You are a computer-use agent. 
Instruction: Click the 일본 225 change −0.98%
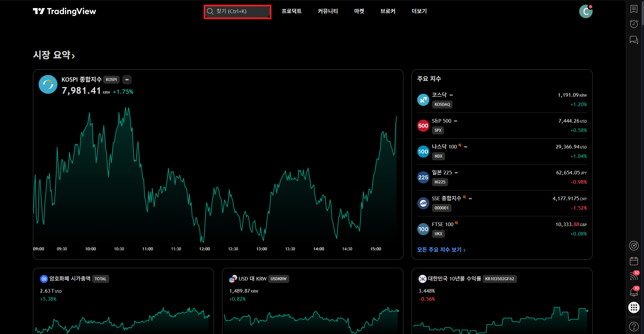578,182
